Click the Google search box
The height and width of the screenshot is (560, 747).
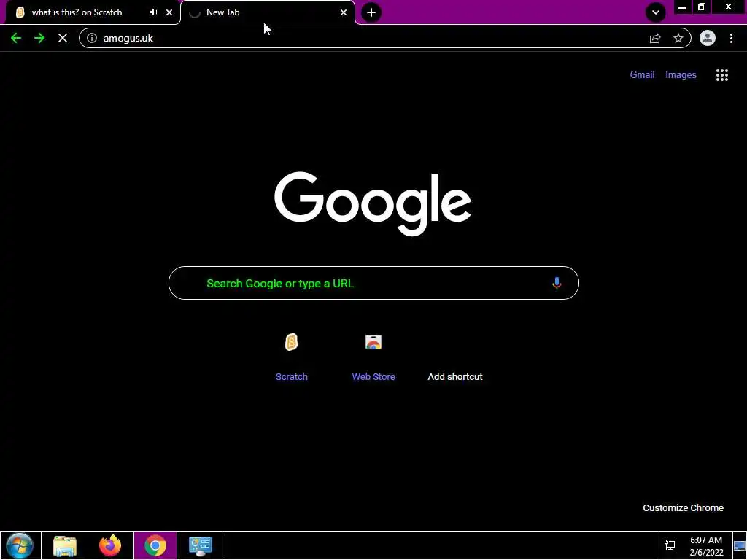[373, 283]
